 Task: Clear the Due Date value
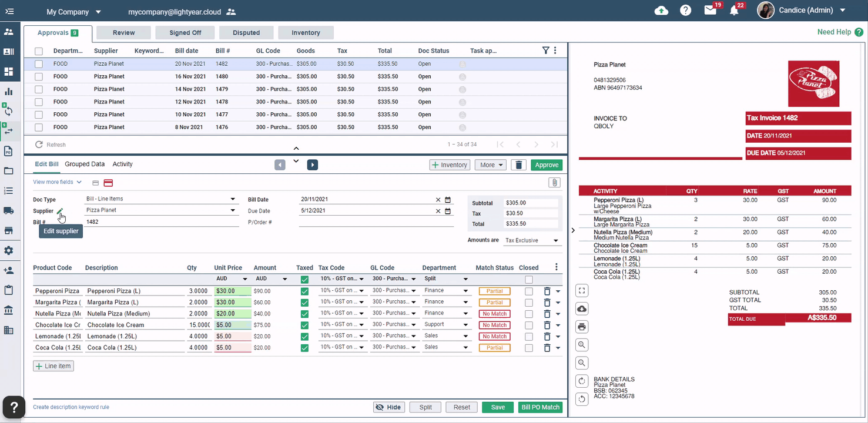(438, 211)
